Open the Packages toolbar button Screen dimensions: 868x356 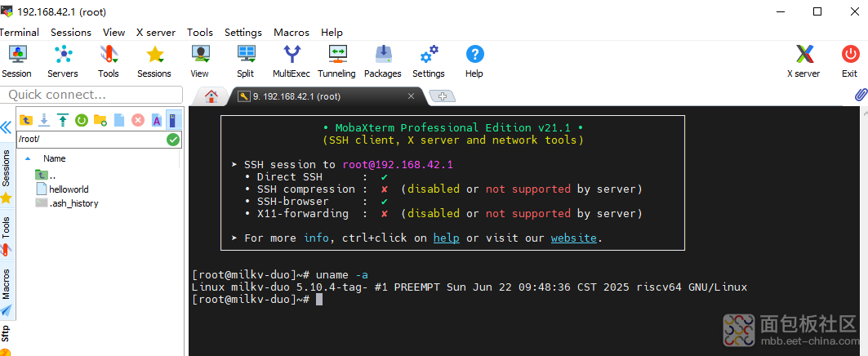point(382,61)
